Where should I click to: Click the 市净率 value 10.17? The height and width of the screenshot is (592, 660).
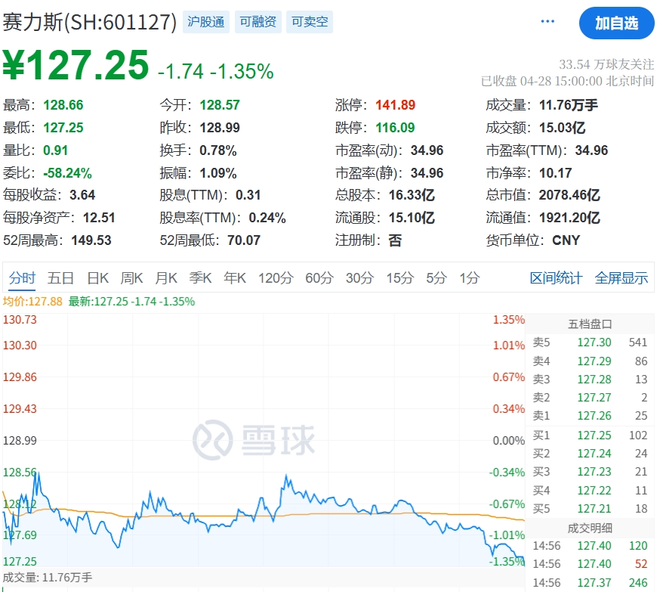[x=555, y=173]
